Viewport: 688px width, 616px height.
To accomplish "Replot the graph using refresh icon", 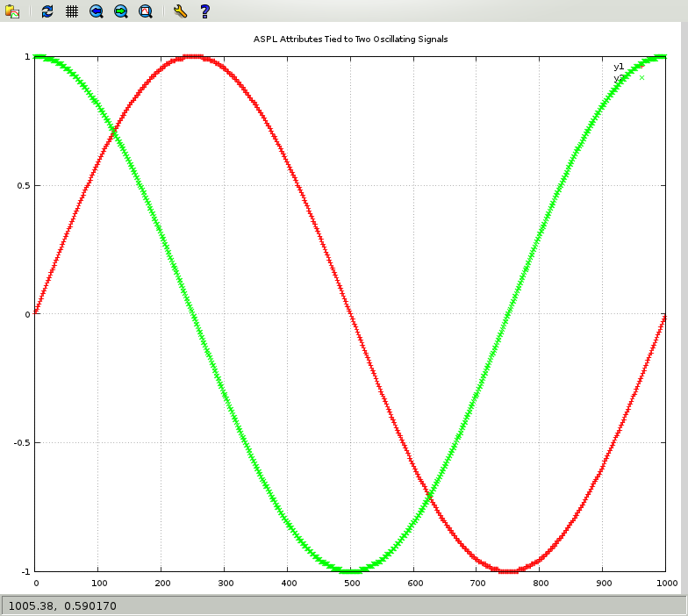I will pyautogui.click(x=47, y=11).
